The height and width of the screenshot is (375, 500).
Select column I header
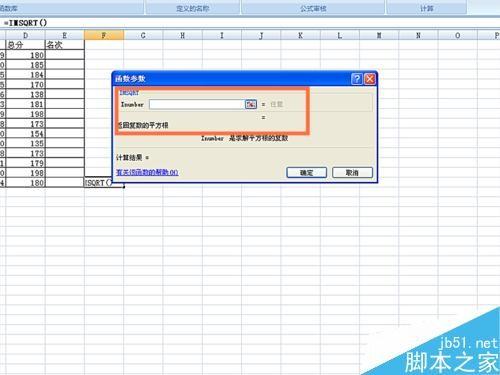[222, 35]
